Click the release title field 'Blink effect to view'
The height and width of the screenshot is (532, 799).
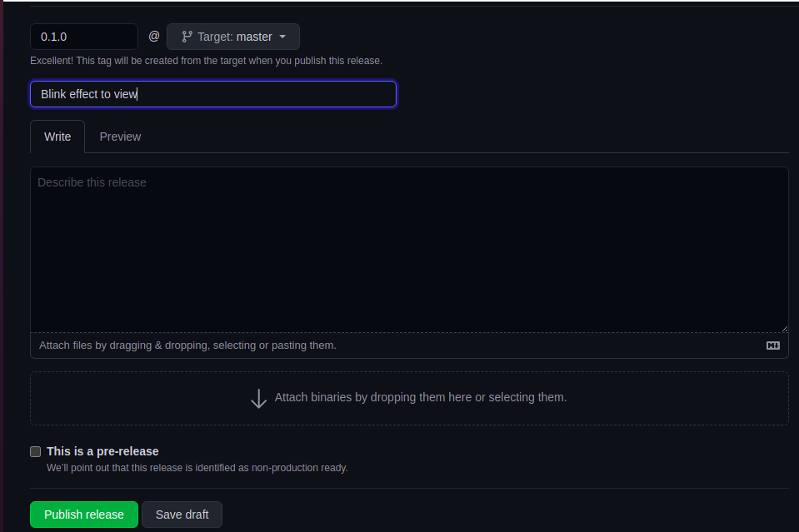[x=213, y=94]
